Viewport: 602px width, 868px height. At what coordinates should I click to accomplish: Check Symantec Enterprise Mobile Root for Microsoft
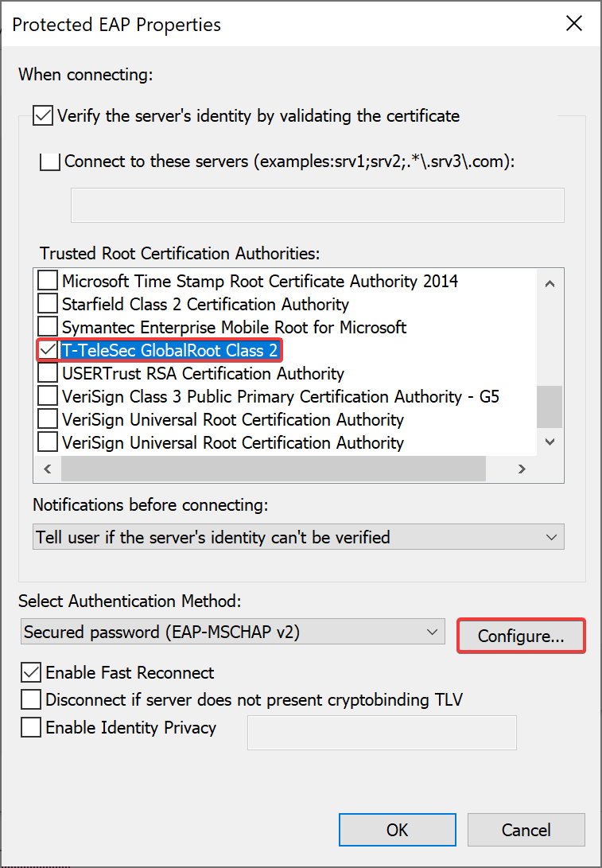[x=48, y=328]
